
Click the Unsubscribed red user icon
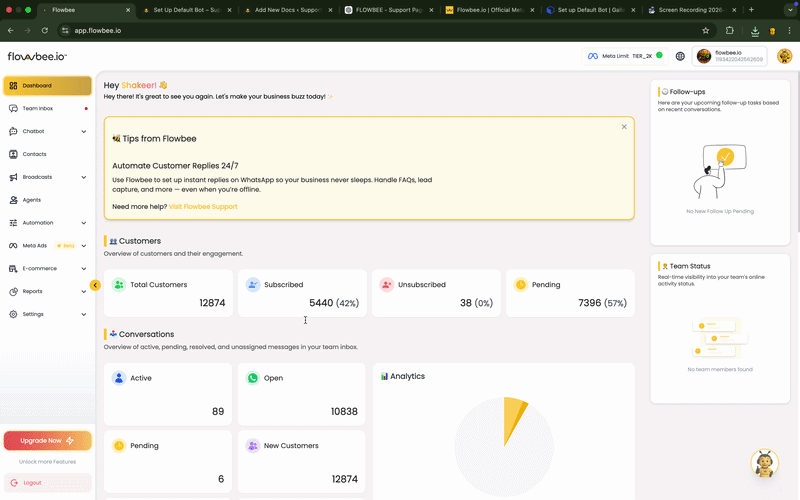click(x=387, y=285)
